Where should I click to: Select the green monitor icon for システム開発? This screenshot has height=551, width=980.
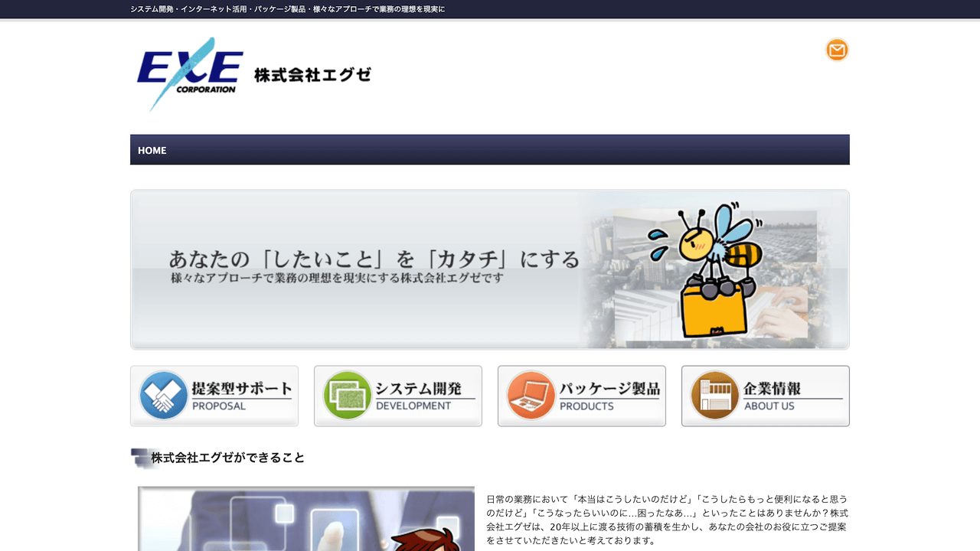click(x=345, y=396)
